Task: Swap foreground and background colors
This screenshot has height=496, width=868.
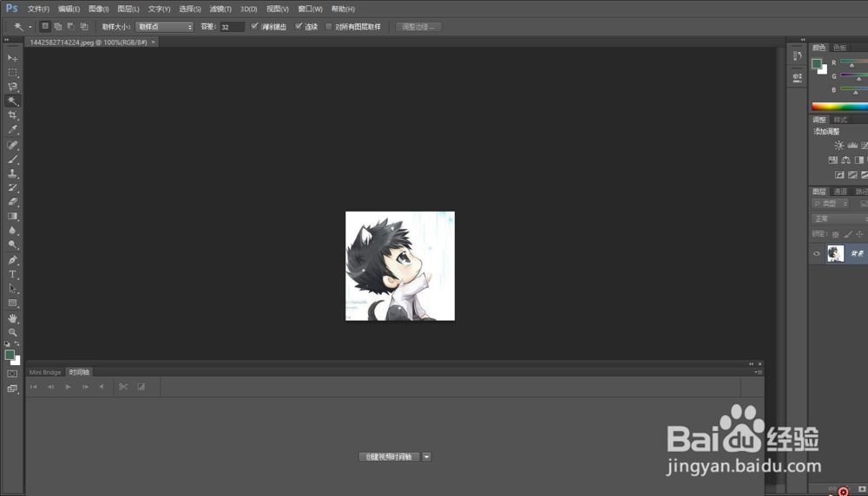Action: [17, 344]
